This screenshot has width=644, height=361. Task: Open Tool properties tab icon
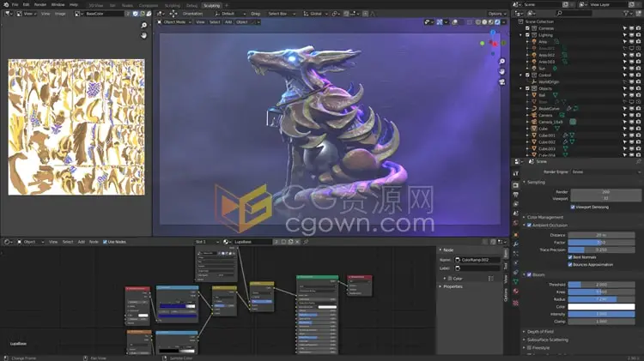pyautogui.click(x=516, y=174)
